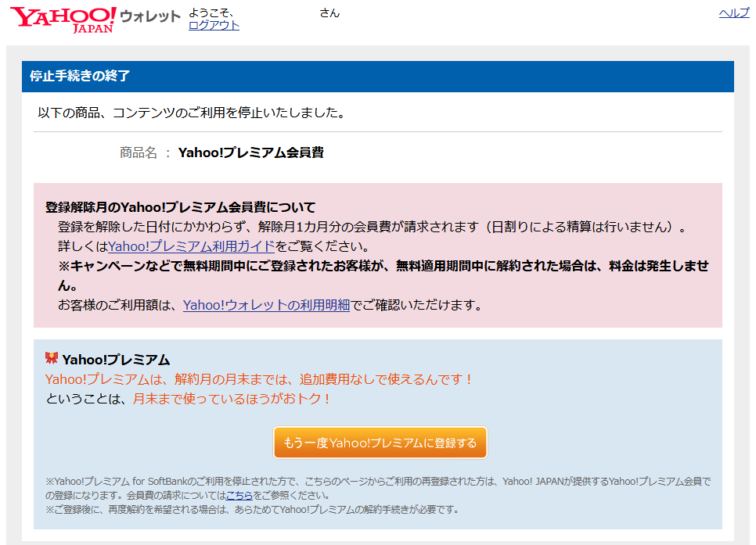
Task: Click the bold ※キャンペーンなどで無料期間中 notice
Action: [383, 275]
